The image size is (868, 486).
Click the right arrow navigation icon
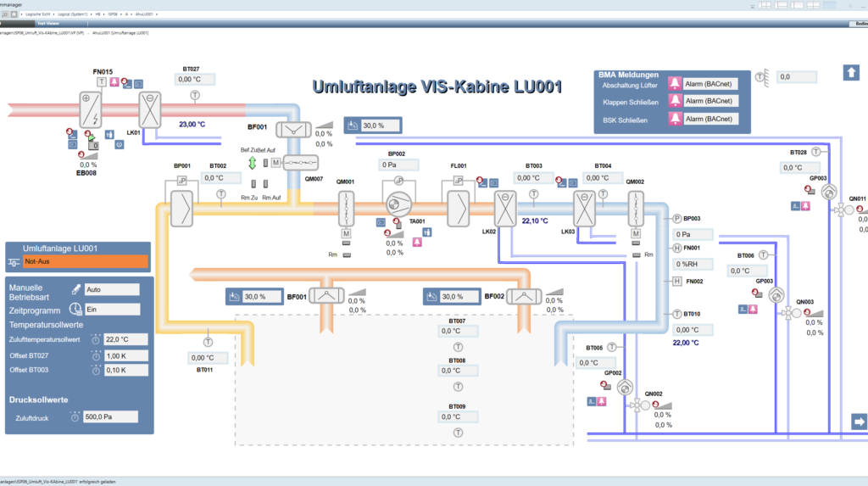859,422
